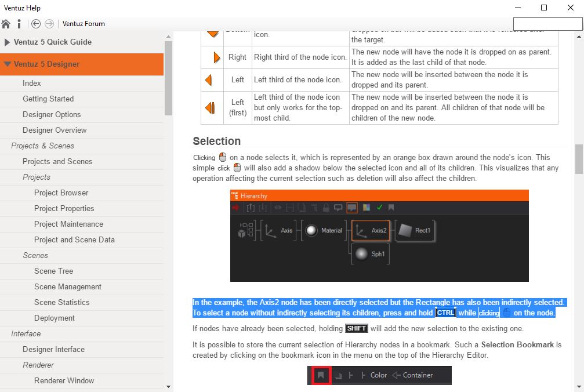Click the main page vertical scrollbar thumb
Image resolution: width=584 pixels, height=392 pixels.
(579, 159)
